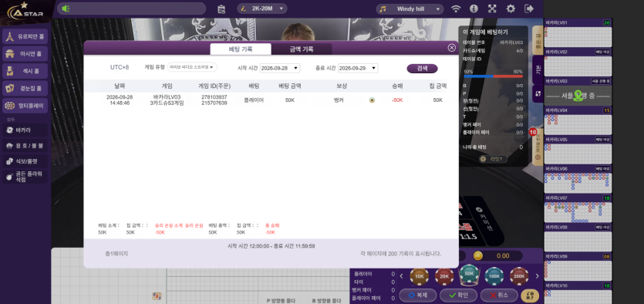Open the settings gear icon
Image resolution: width=644 pixels, height=304 pixels.
(511, 8)
